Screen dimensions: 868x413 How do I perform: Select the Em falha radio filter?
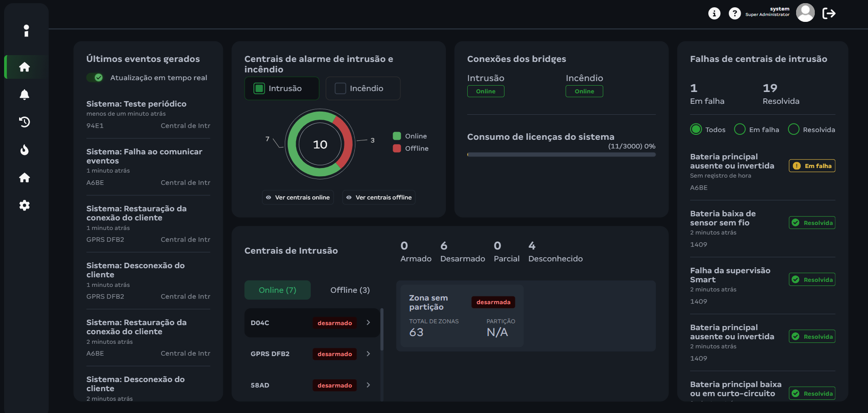740,130
